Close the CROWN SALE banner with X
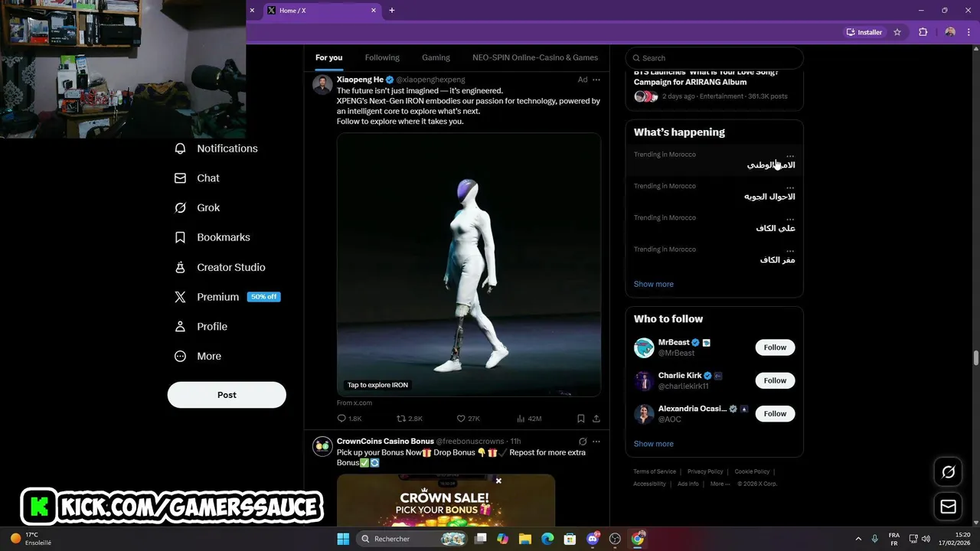 pyautogui.click(x=498, y=481)
